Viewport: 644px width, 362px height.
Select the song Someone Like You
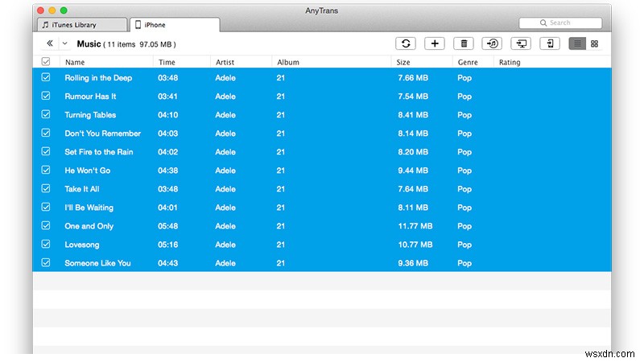click(x=97, y=263)
